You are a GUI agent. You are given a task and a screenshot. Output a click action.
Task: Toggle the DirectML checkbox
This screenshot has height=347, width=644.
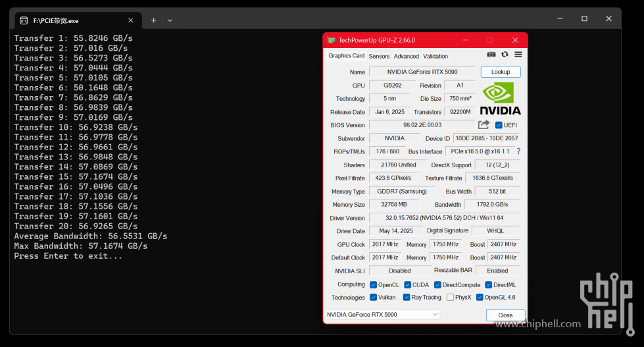click(488, 285)
